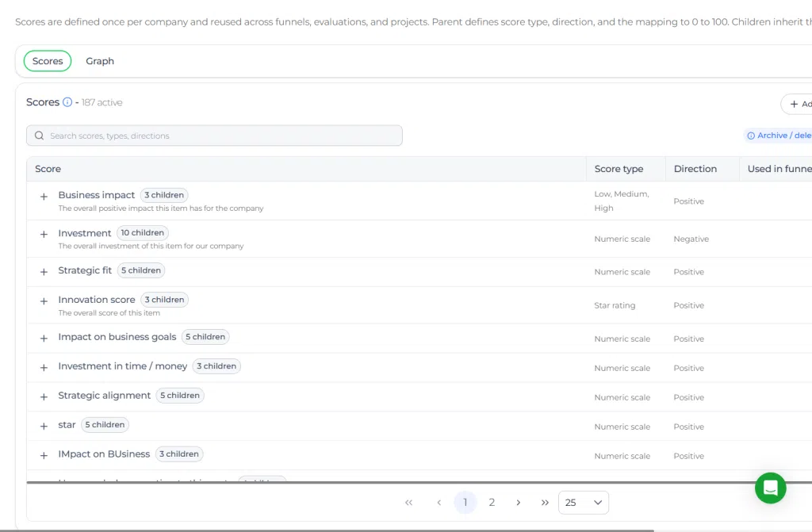Expand the Strategic alignment row
The width and height of the screenshot is (812, 532).
tap(44, 397)
